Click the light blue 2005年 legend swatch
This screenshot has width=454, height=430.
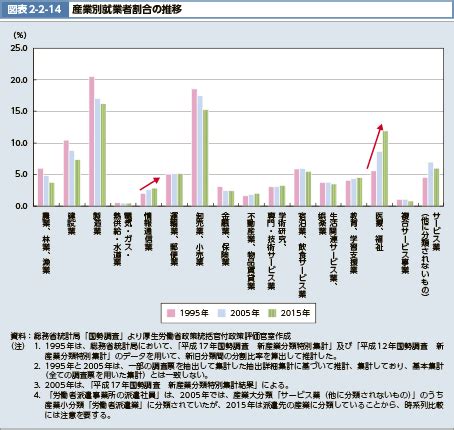(x=222, y=313)
